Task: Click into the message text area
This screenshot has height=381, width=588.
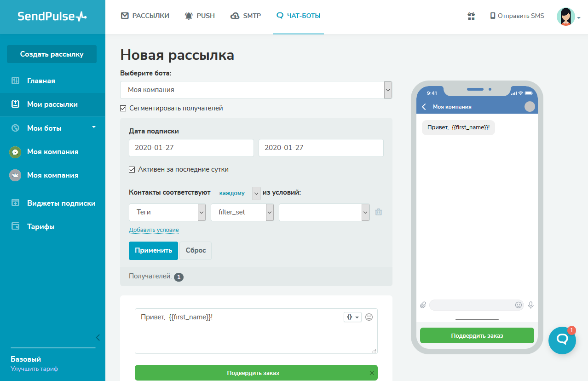Action: [256, 331]
